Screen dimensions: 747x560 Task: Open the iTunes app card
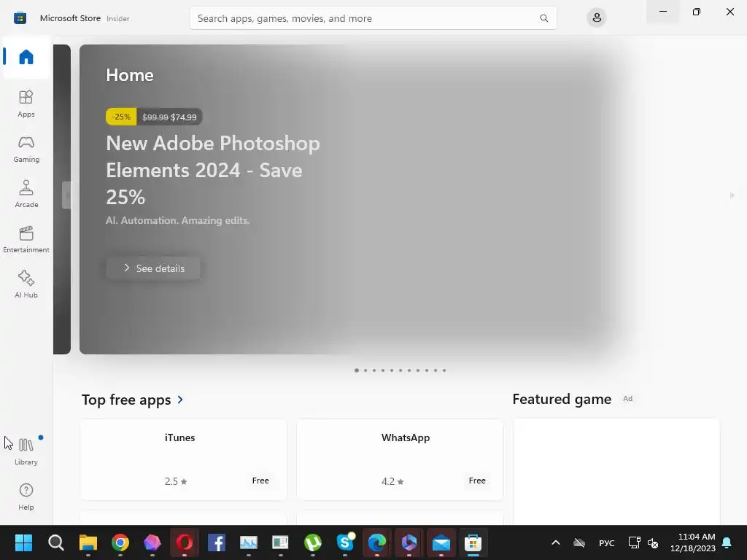(183, 459)
